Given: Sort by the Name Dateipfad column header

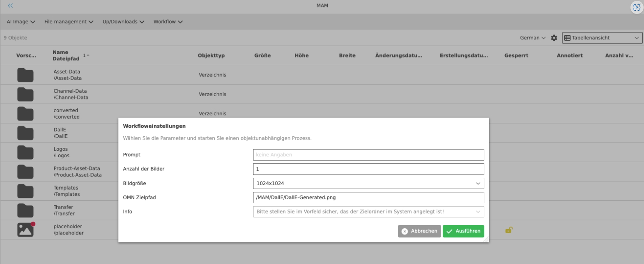Looking at the screenshot, I should [66, 55].
